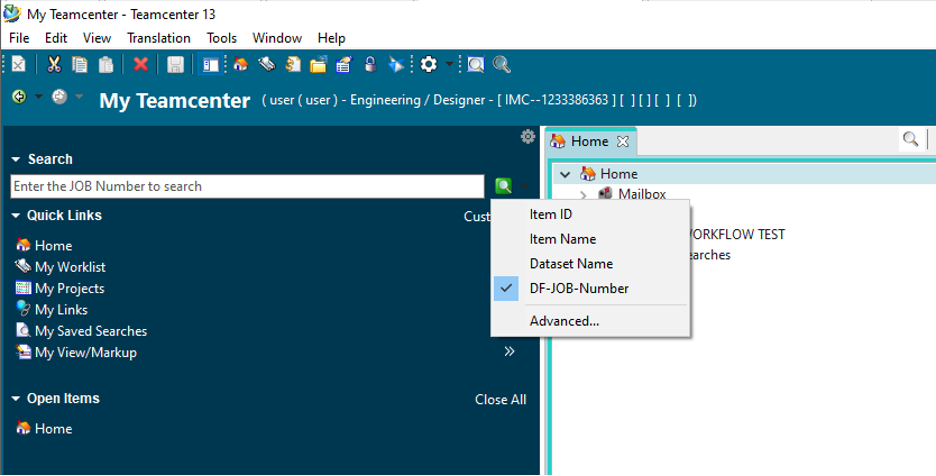
Task: Toggle the navigation pane toolbar icon
Action: click(x=211, y=65)
